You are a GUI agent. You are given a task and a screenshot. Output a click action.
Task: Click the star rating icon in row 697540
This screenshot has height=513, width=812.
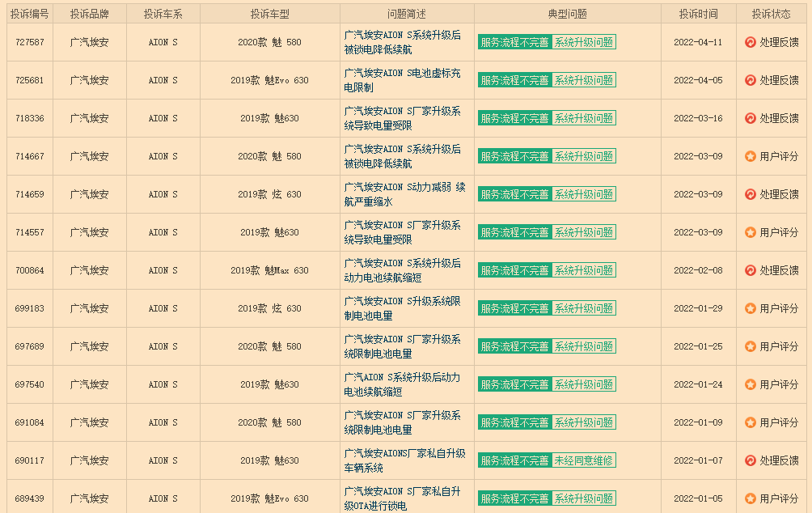(750, 384)
